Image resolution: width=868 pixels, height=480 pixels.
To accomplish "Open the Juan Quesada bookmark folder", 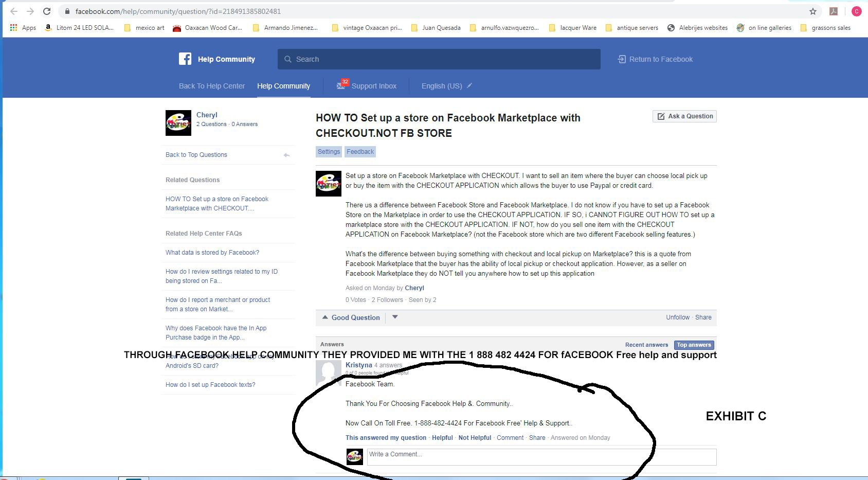I will click(x=436, y=28).
